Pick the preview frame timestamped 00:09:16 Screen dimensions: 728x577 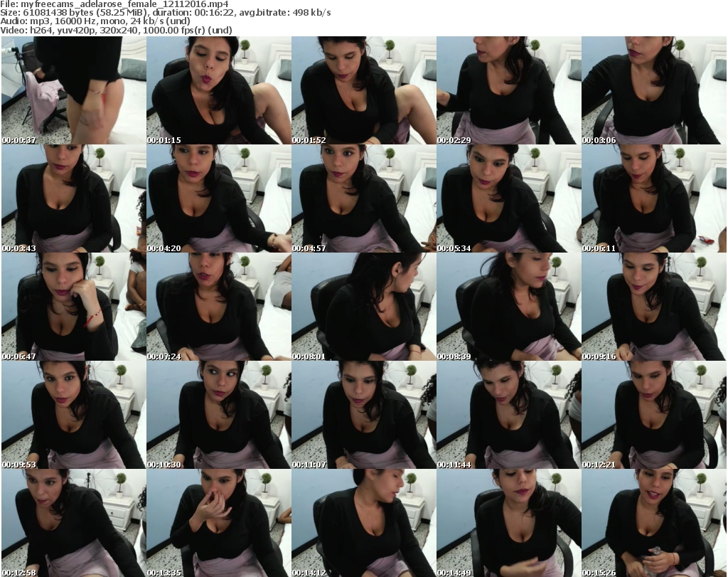[653, 307]
